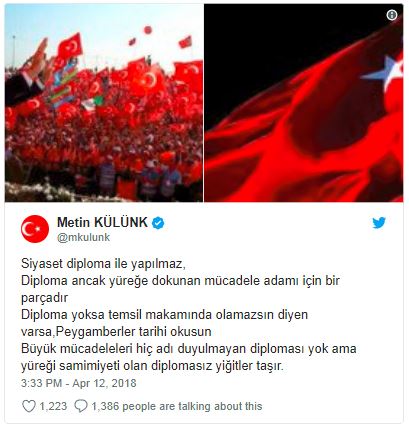Visit Metin KÜLÜNK's profile name
The image size is (409, 430).
pos(102,222)
